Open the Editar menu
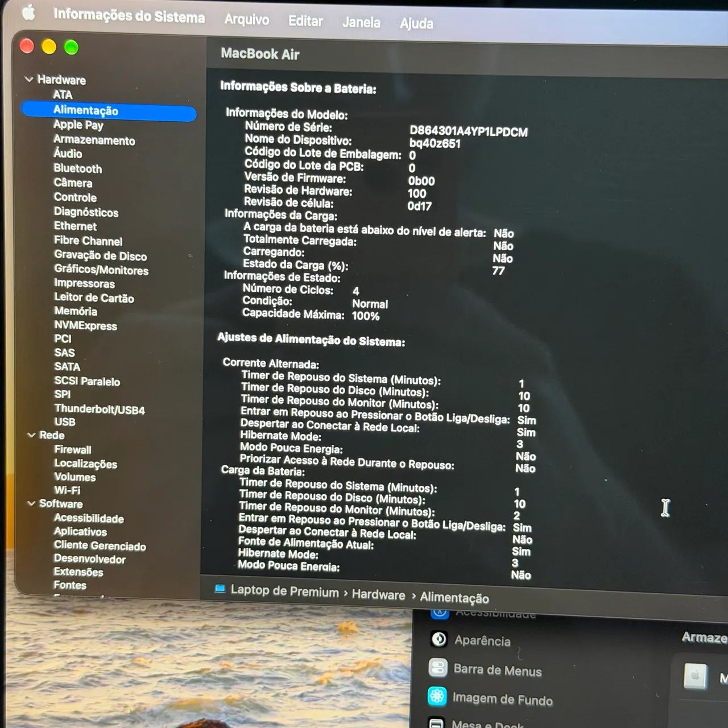 [305, 21]
